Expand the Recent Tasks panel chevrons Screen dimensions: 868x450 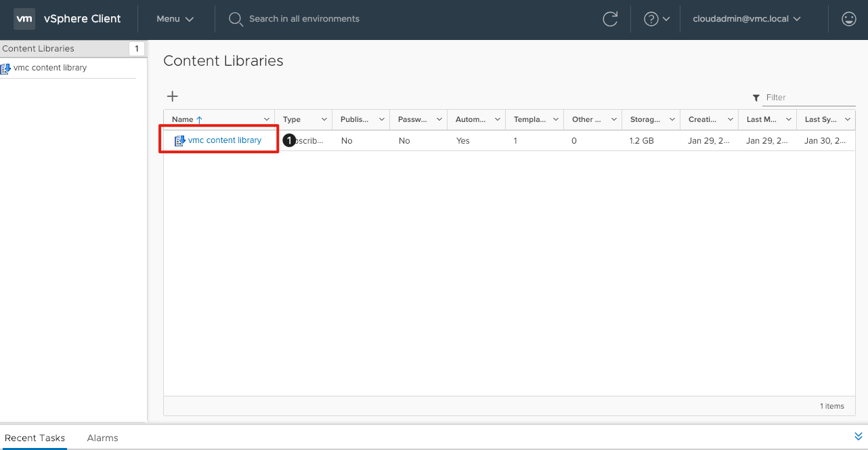pos(859,436)
